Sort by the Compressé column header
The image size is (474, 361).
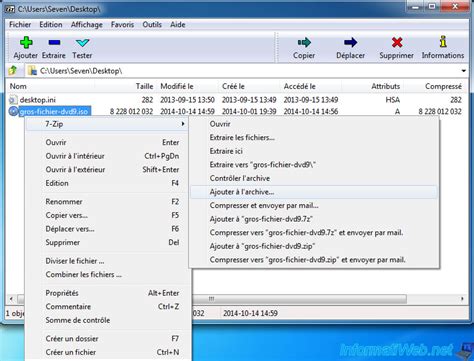pyautogui.click(x=434, y=86)
